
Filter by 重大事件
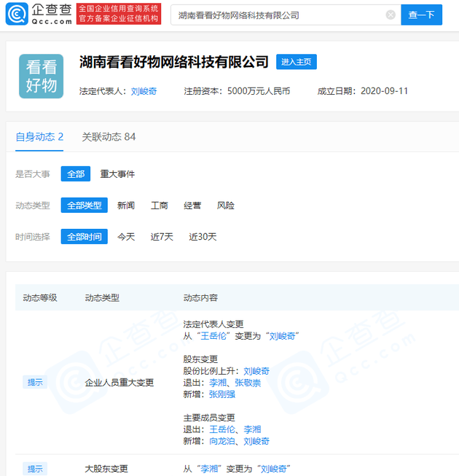pos(117,174)
